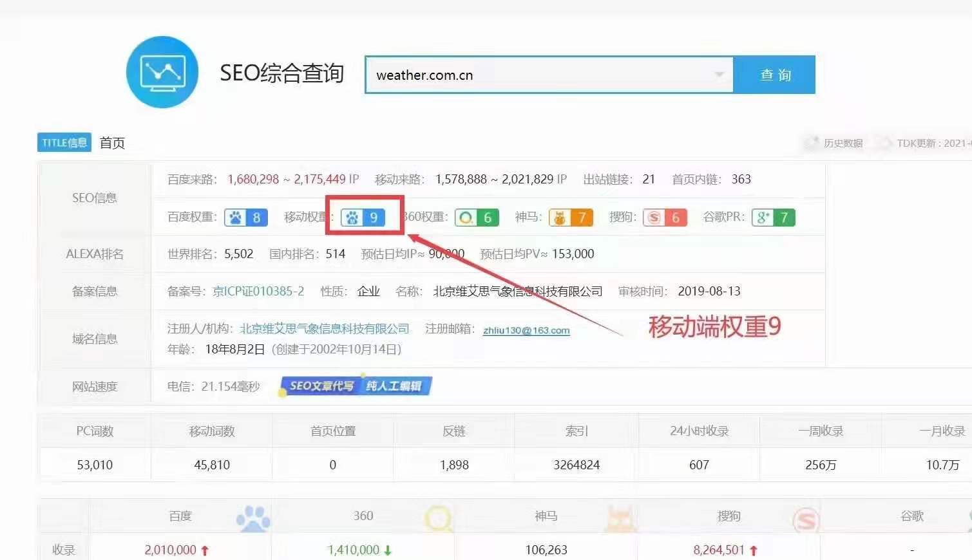Expand the domain input dropdown arrow
The width and height of the screenshot is (972, 560).
click(x=719, y=75)
